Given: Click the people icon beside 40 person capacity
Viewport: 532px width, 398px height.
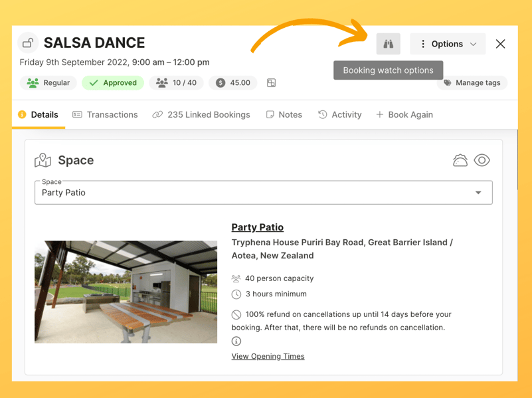Looking at the screenshot, I should point(236,278).
